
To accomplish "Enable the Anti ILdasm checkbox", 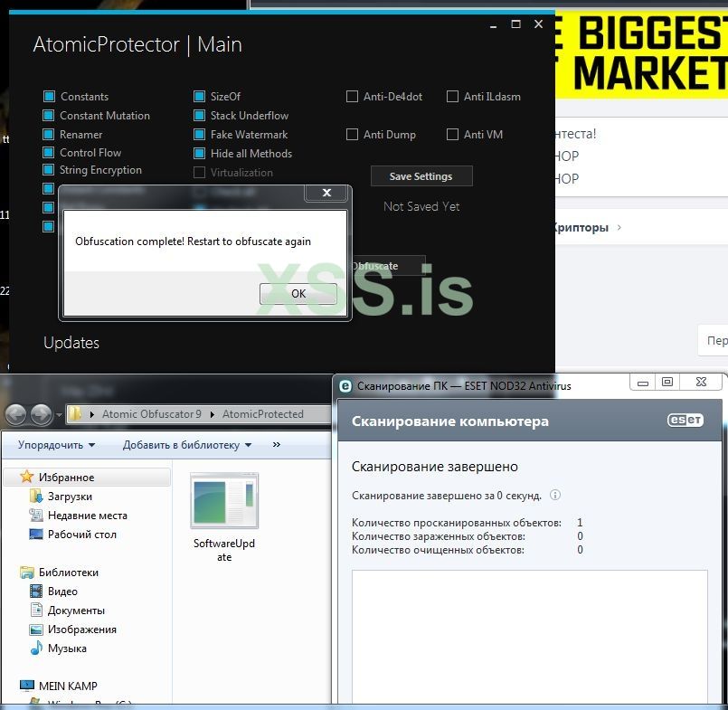I will point(452,97).
